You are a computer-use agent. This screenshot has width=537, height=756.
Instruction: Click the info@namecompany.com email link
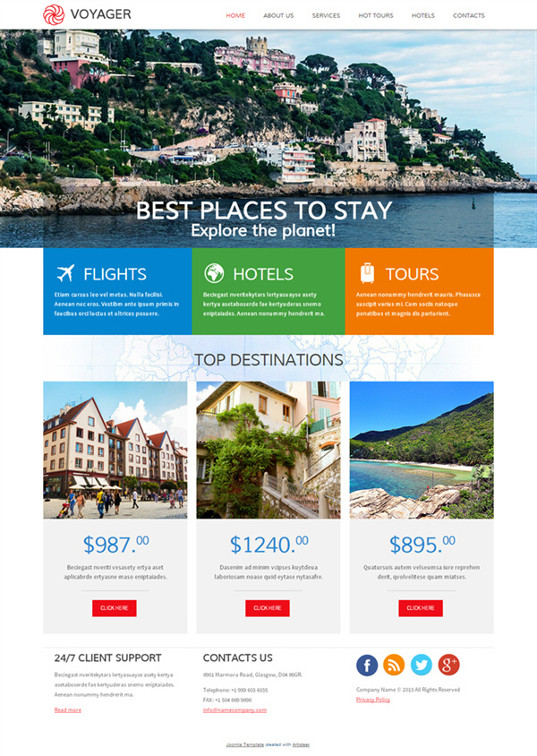[x=234, y=709]
